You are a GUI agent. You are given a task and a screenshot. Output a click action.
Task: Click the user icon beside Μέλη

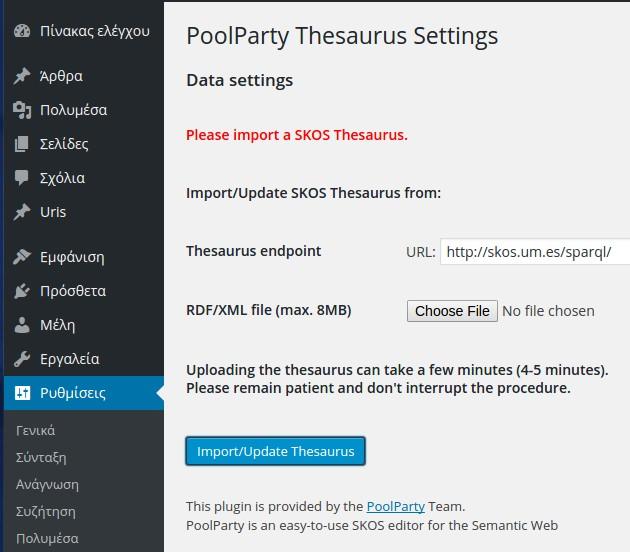[22, 325]
